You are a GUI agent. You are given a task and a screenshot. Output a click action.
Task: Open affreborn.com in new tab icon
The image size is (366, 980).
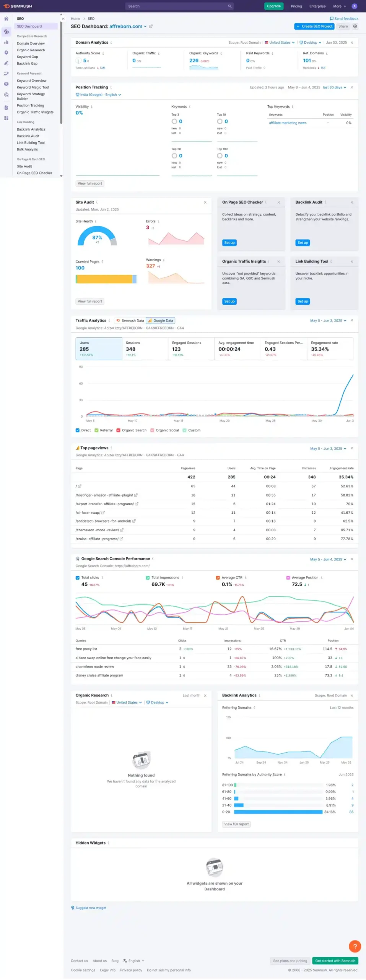point(151,26)
